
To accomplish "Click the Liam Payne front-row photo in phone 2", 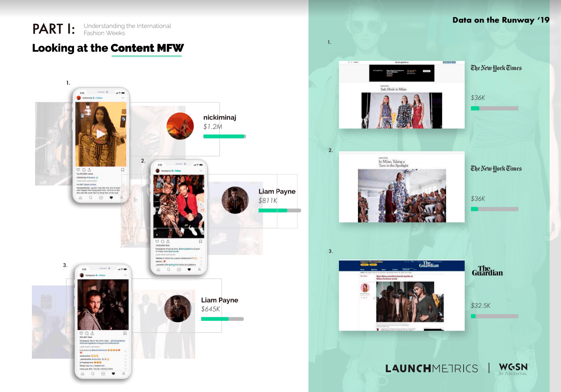I will [179, 206].
